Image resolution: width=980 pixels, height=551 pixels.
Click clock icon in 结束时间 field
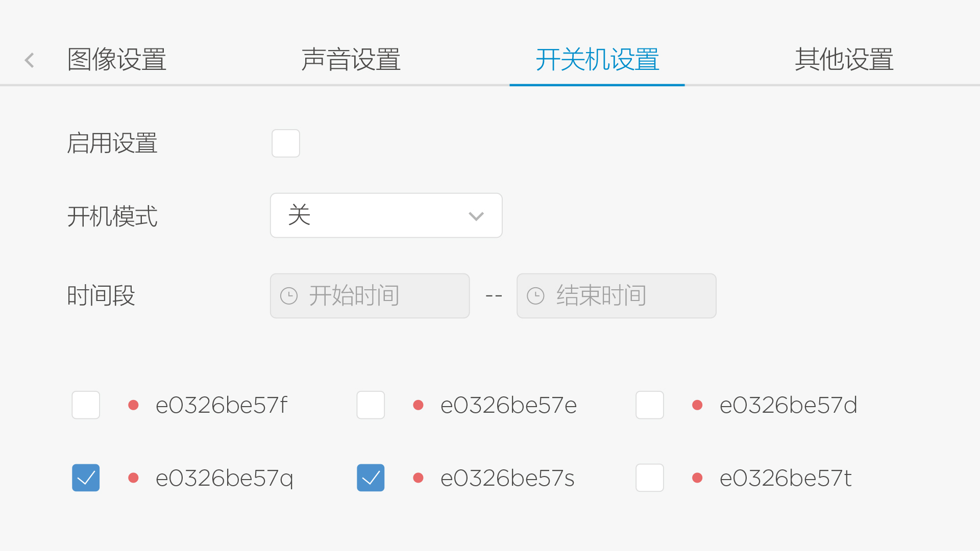tap(535, 296)
